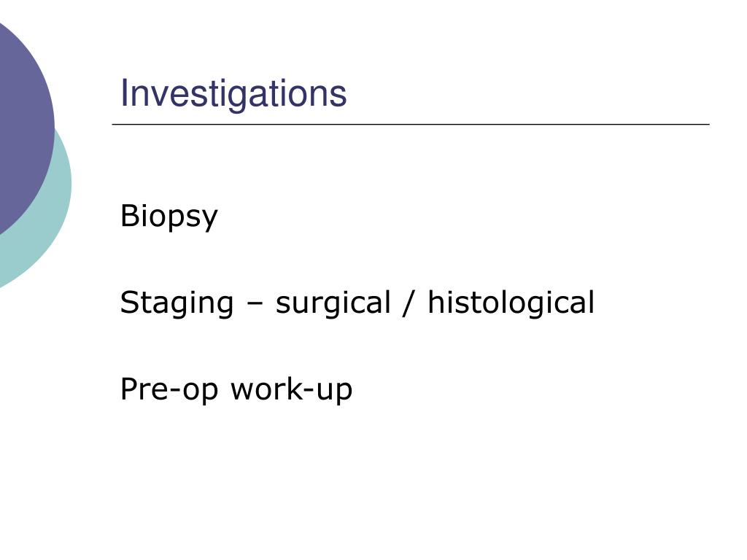The width and height of the screenshot is (747, 560).
Task: Click the capital B of Biopsy
Action: point(130,215)
